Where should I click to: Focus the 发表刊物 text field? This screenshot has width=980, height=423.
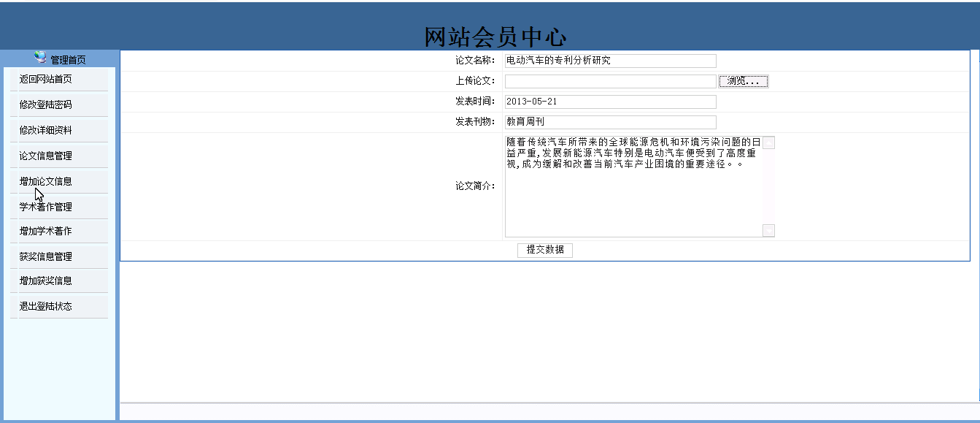pos(610,122)
